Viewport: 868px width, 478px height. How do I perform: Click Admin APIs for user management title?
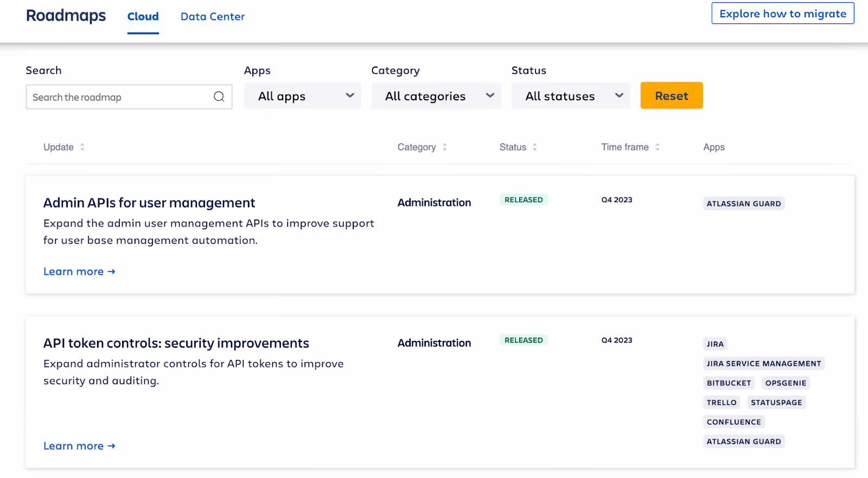pos(149,203)
